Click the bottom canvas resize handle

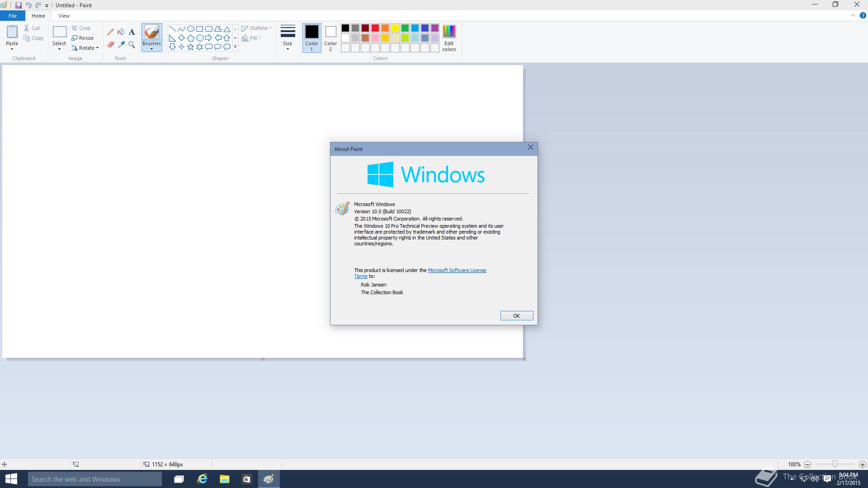(263, 359)
